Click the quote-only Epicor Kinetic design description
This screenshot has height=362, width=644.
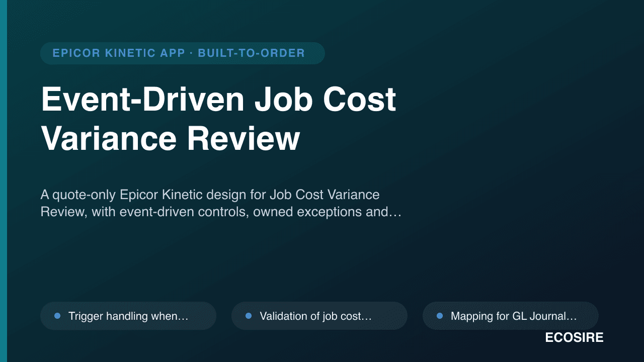[221, 203]
